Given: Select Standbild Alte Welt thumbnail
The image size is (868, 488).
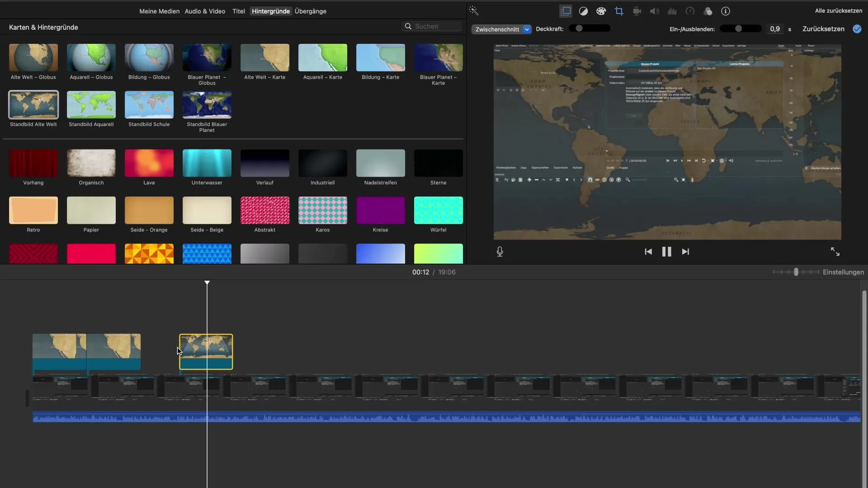Looking at the screenshot, I should [33, 104].
